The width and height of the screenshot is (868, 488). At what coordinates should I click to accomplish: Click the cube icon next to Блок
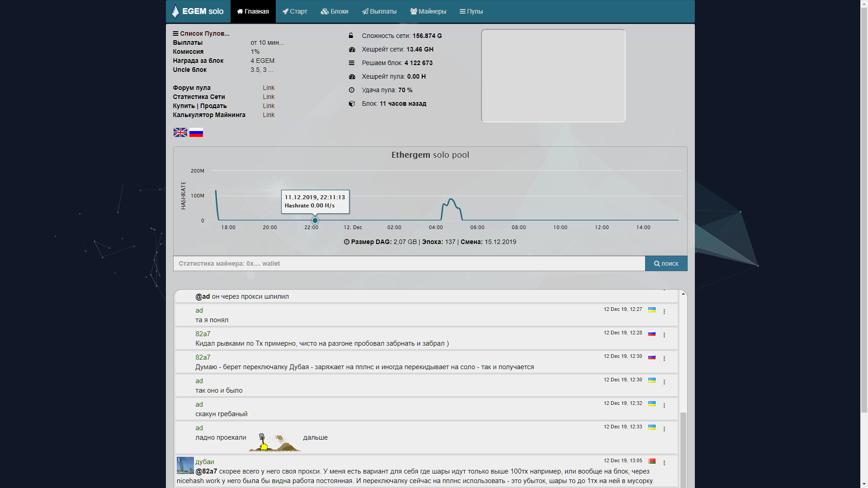pos(352,103)
